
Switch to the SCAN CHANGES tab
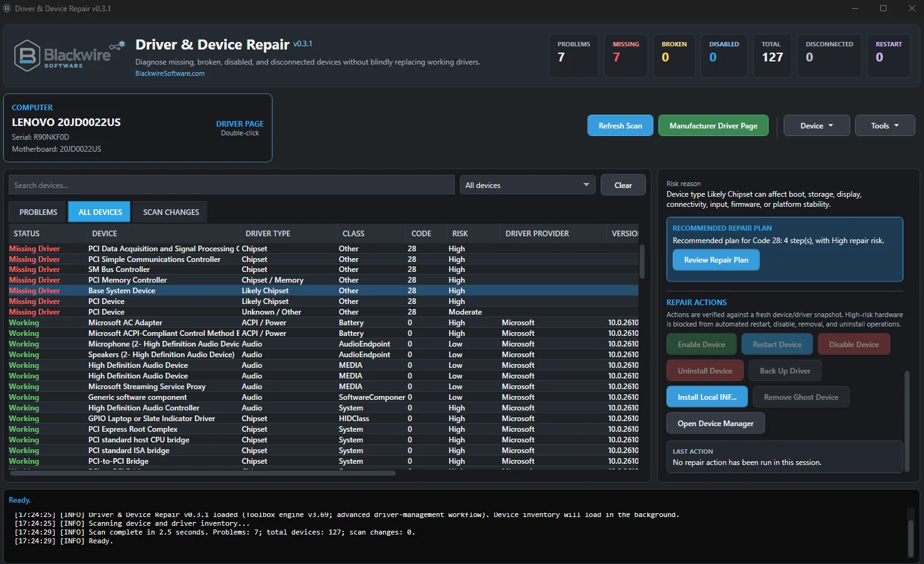171,212
